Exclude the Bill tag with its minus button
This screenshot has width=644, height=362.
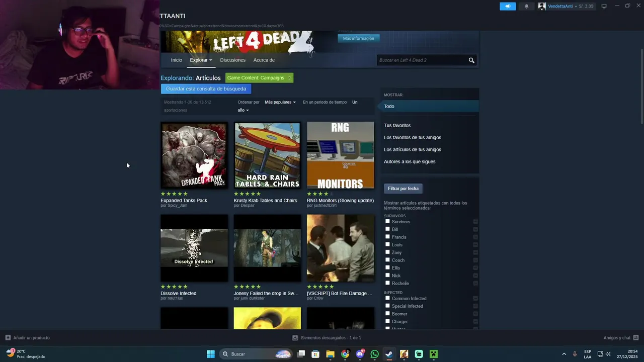pos(475,229)
